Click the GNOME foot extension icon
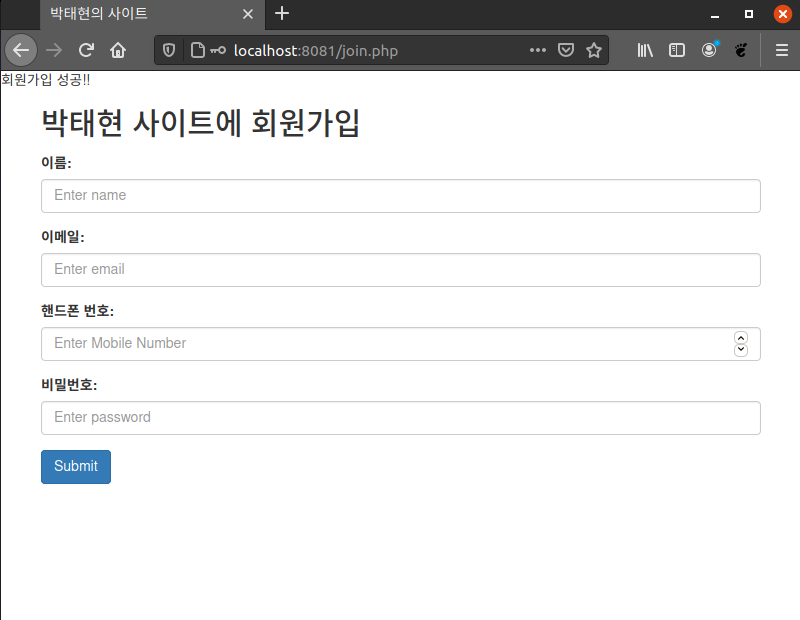 [x=741, y=50]
